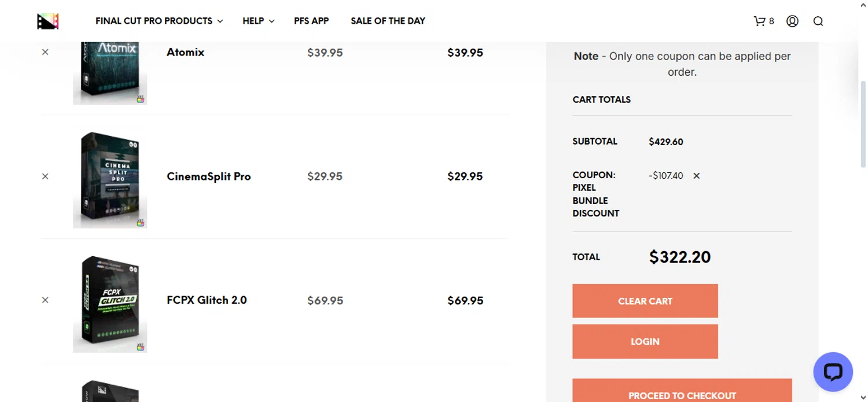Expand Final Cut Pro Products menu
Viewport: 868px width, 402px height.
coord(159,21)
